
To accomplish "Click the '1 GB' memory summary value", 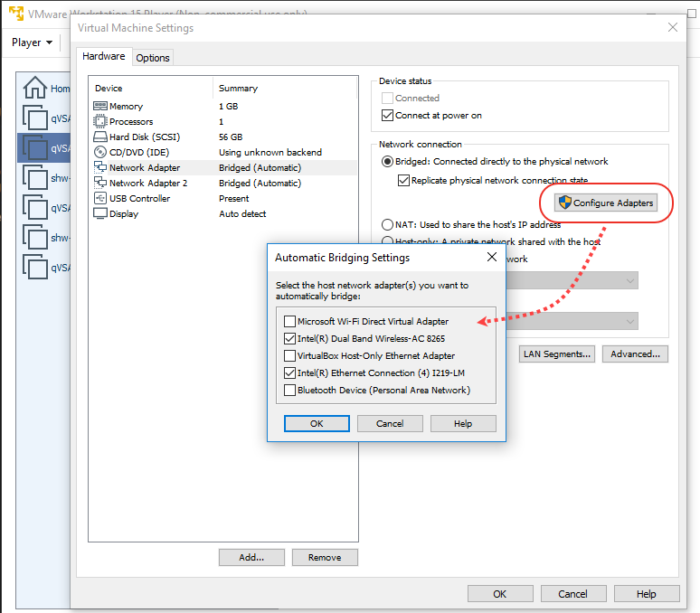I will click(228, 107).
